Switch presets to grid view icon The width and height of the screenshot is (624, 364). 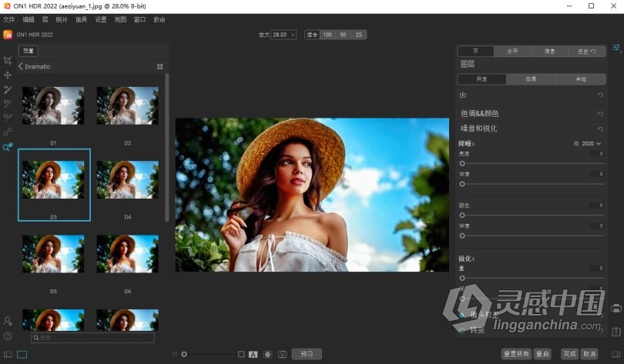point(160,67)
